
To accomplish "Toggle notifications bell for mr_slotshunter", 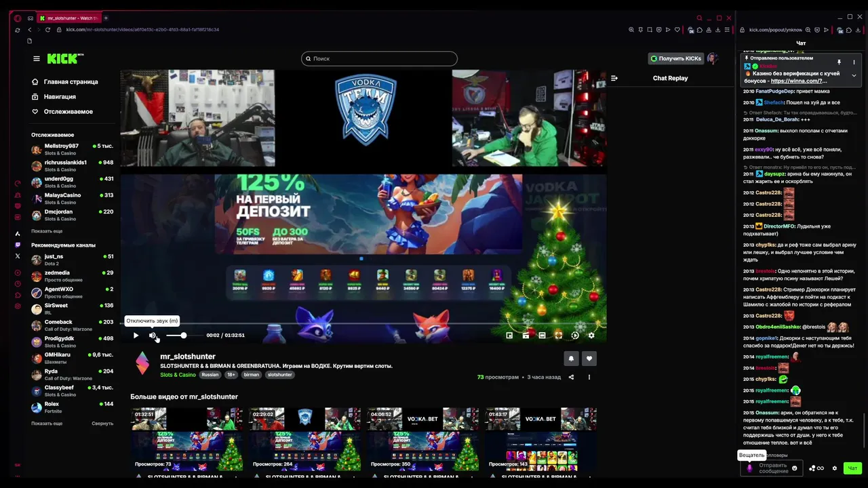I will tap(571, 359).
